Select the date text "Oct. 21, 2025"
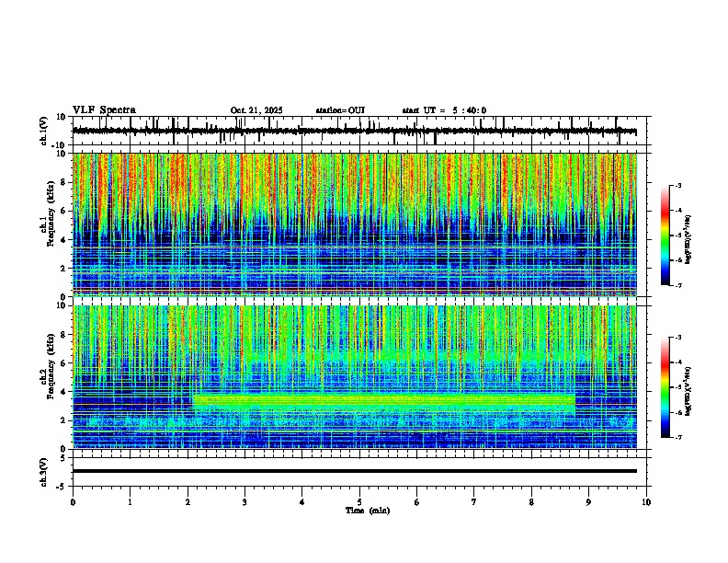 [256, 110]
